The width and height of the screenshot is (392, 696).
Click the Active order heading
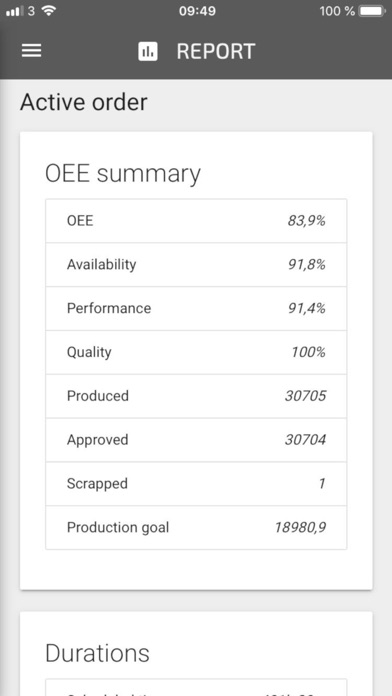[x=83, y=102]
